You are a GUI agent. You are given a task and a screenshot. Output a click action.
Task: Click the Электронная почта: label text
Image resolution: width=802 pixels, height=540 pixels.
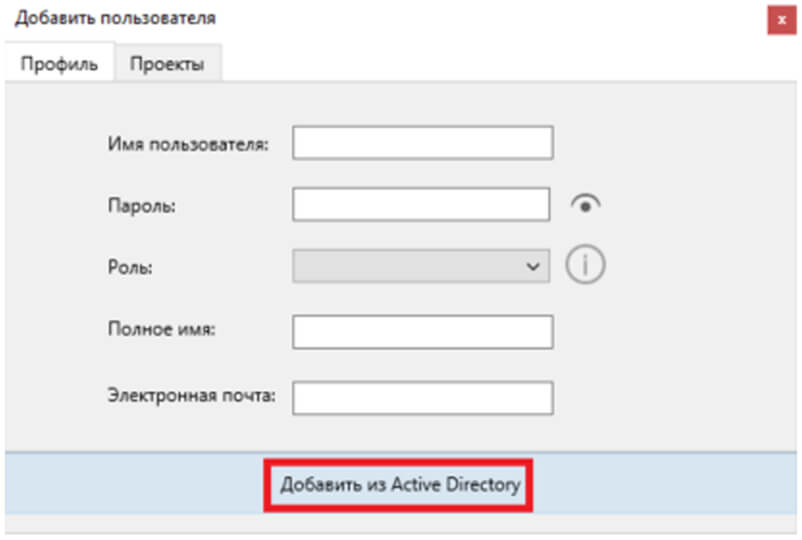point(191,395)
